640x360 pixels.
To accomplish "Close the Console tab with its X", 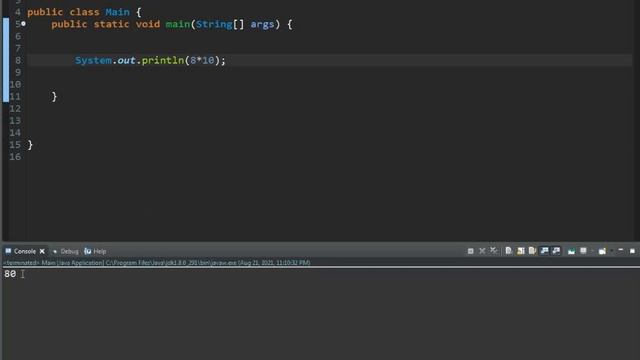I will pyautogui.click(x=42, y=251).
